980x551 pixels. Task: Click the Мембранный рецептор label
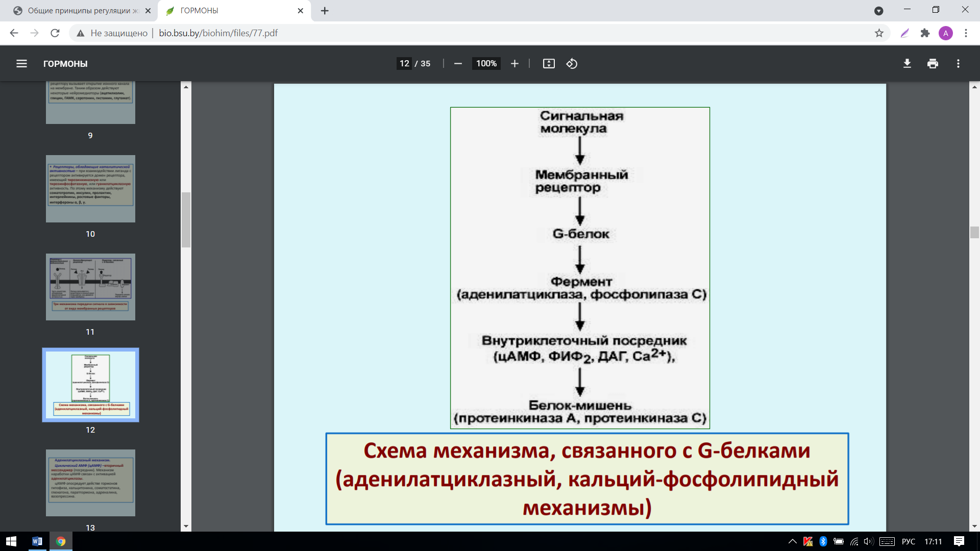click(581, 181)
